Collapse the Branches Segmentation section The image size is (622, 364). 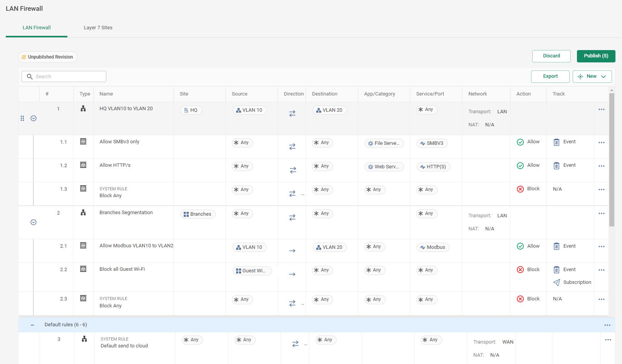coord(34,222)
